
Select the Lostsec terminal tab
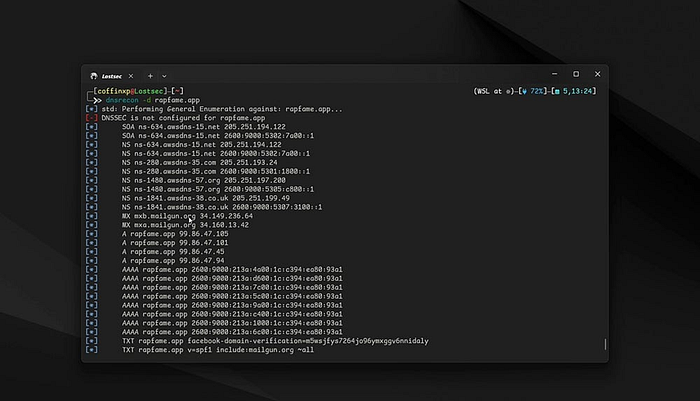click(x=112, y=76)
